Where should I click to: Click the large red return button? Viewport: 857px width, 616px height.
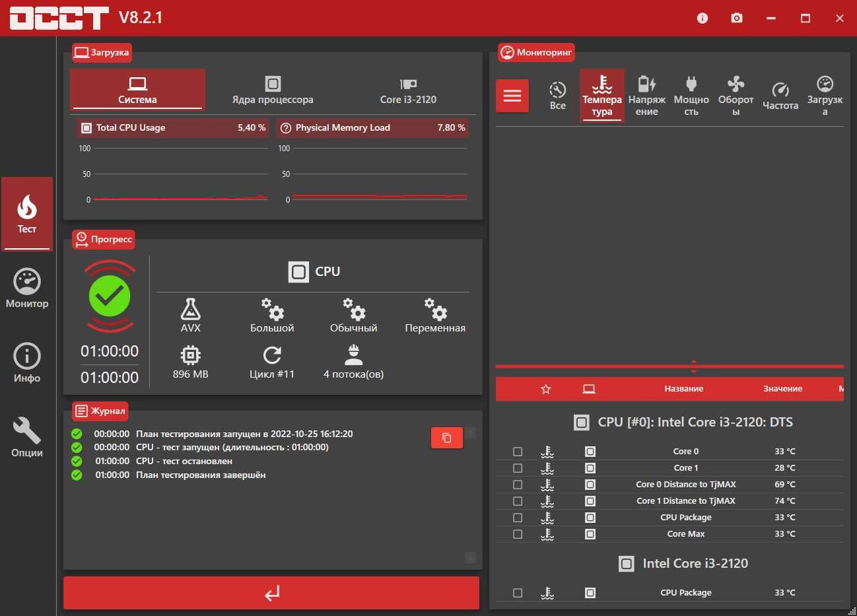pyautogui.click(x=271, y=593)
